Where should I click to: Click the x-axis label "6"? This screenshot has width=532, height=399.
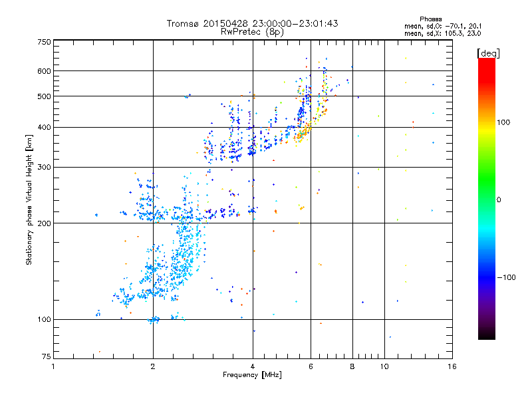tap(311, 366)
